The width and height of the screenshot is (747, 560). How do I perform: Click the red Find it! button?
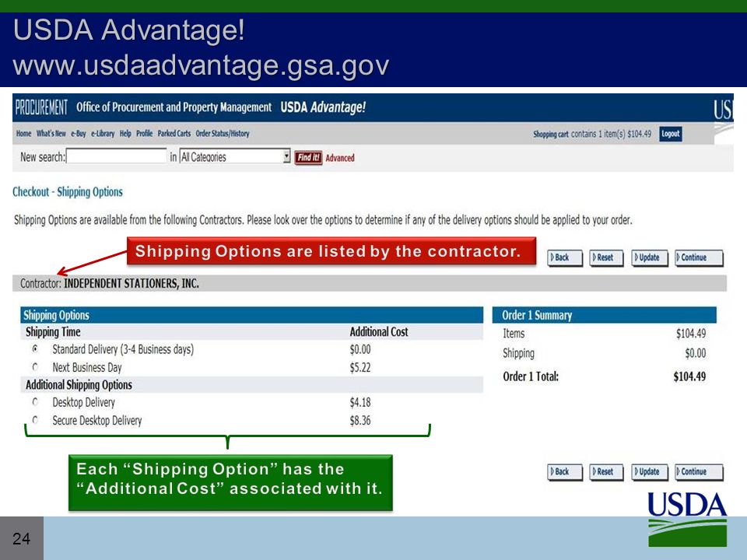pos(308,158)
